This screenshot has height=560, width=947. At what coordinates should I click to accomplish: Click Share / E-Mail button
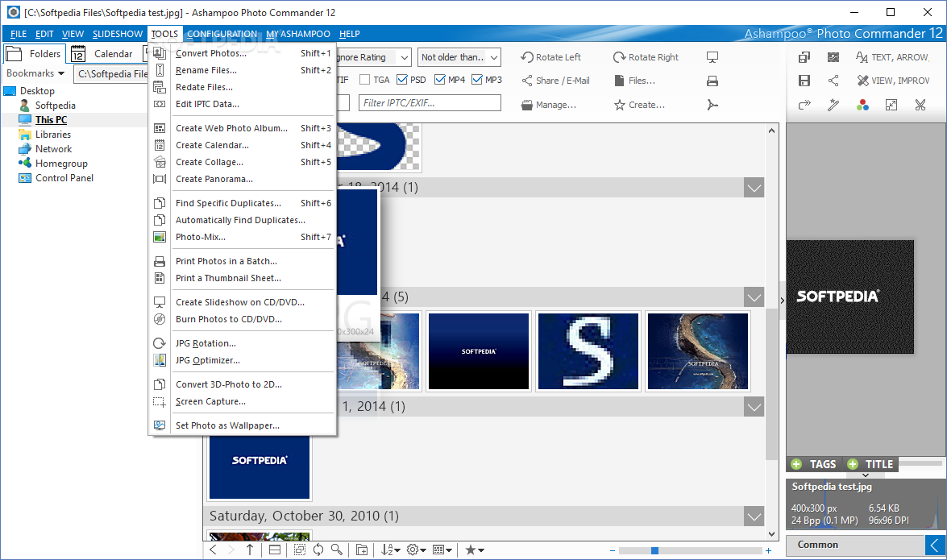[555, 81]
